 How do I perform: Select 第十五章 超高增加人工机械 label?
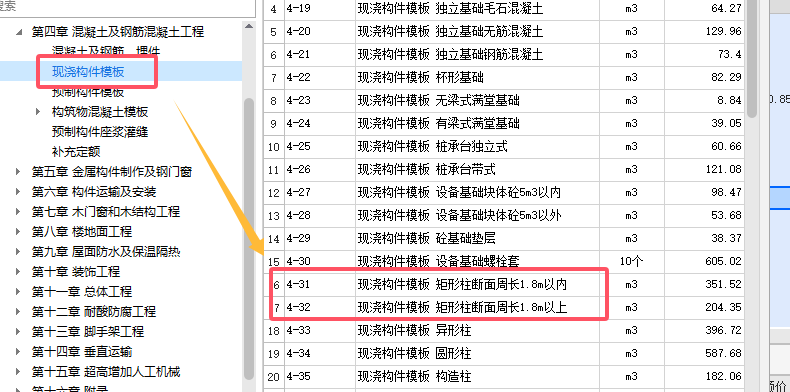106,372
